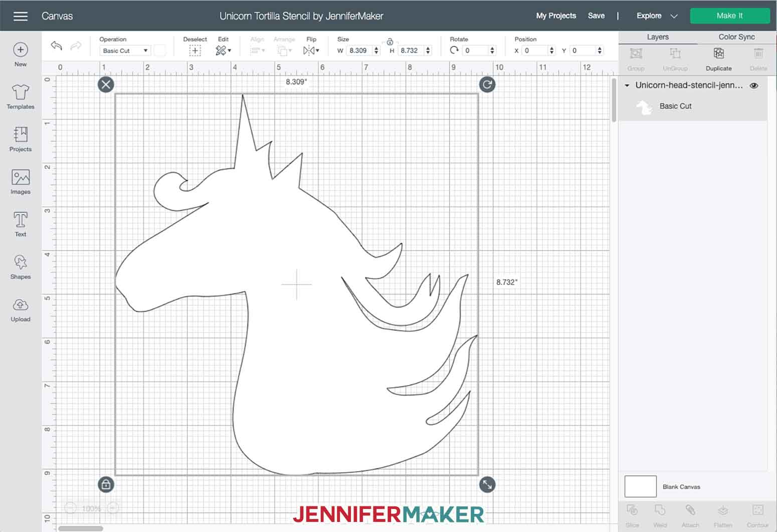Click the Position Y field
Image resolution: width=777 pixels, height=532 pixels.
pyautogui.click(x=582, y=51)
